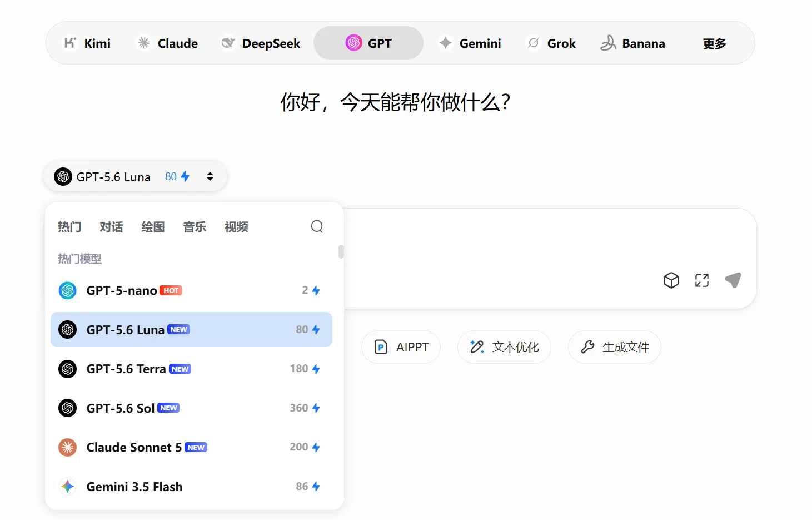
Task: Pick GPT-5.6 Terra from the list
Action: click(191, 369)
